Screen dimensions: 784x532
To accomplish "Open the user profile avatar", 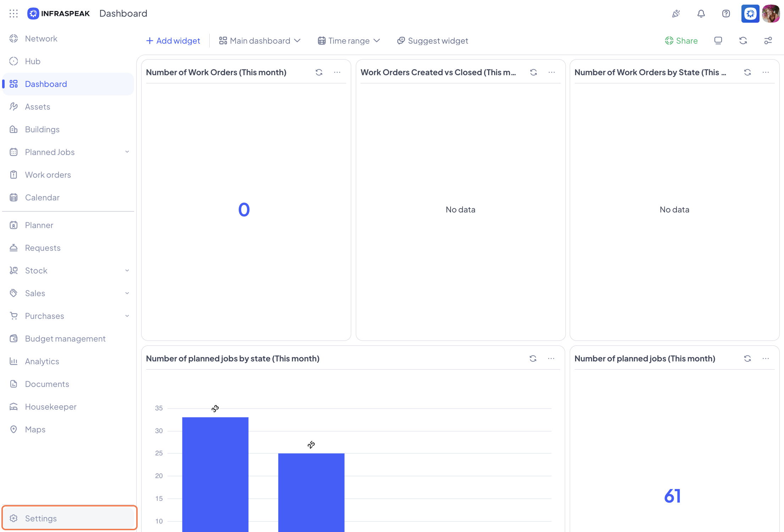I will (771, 13).
